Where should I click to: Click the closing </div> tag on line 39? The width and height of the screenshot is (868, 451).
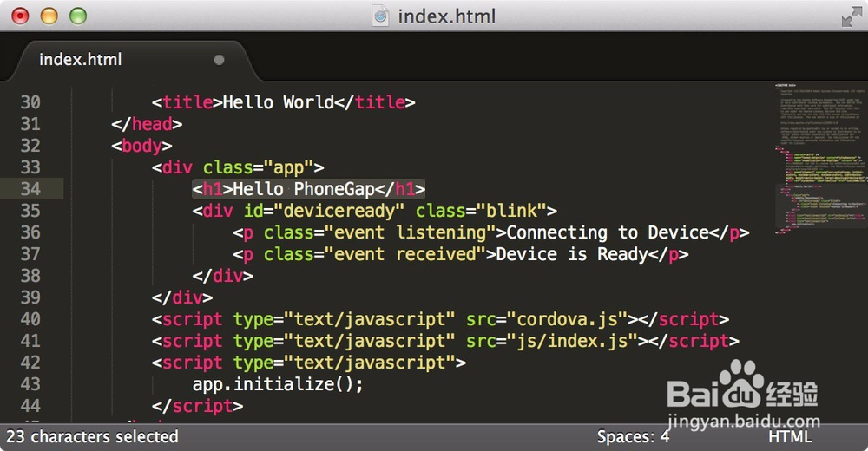pyautogui.click(x=182, y=297)
